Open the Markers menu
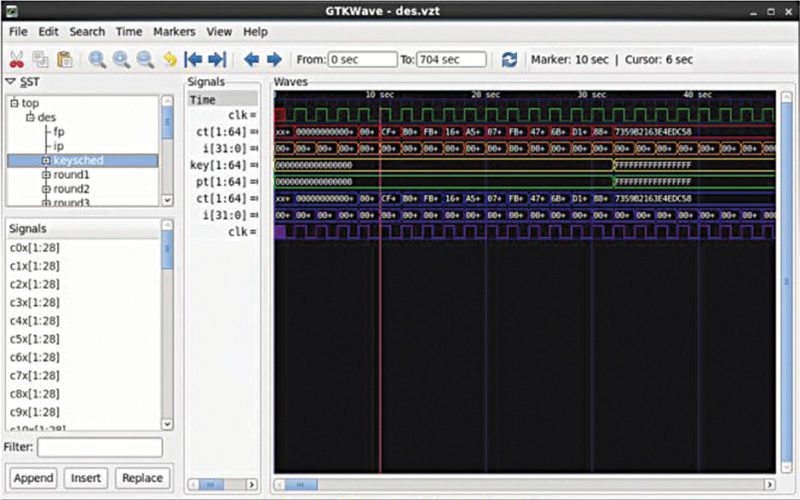800x500 pixels. 174,32
